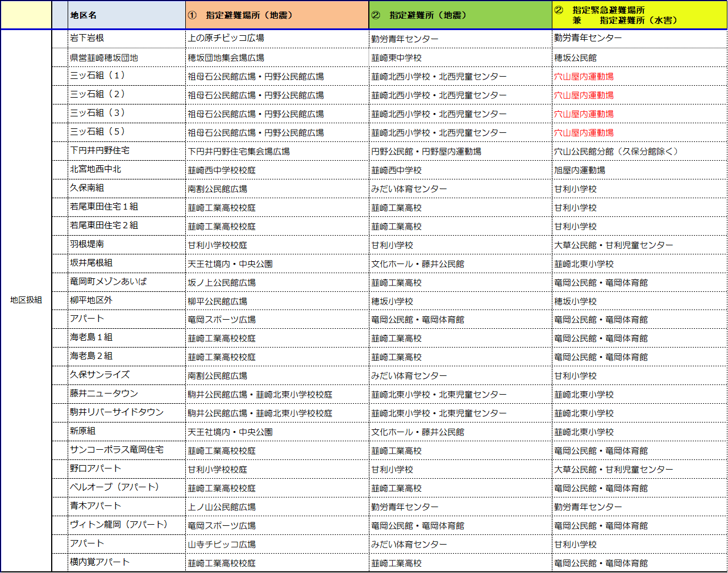Select the 柳平地区外 district cell

127,301
